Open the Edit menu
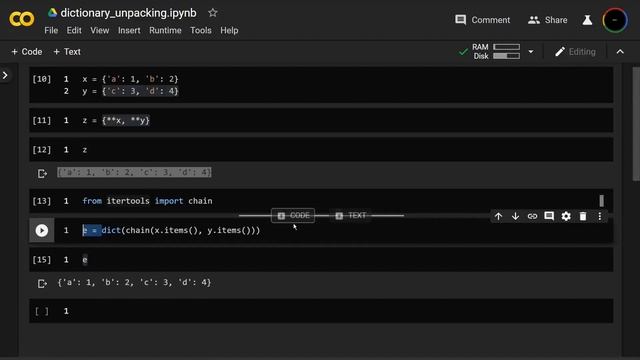 coord(74,31)
